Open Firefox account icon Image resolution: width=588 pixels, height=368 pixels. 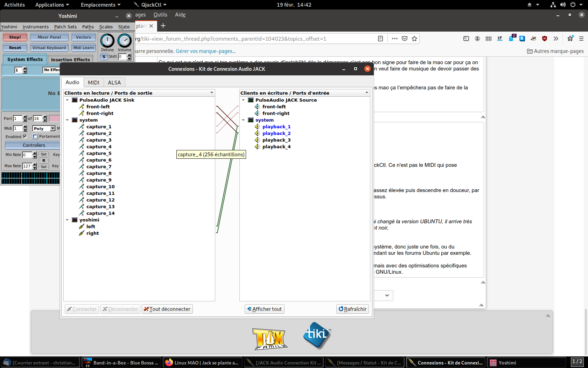coord(477,39)
